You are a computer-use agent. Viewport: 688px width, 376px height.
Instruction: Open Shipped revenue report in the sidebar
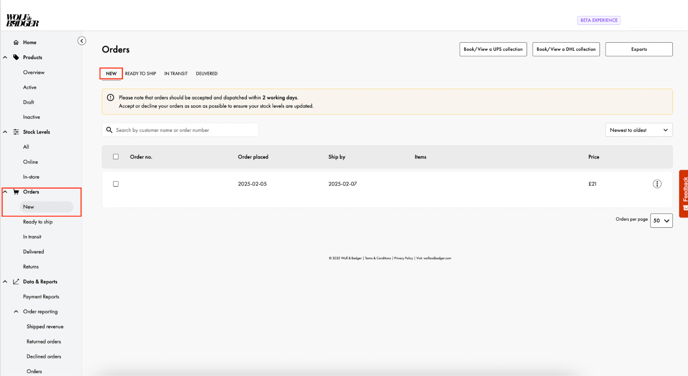[x=45, y=326]
